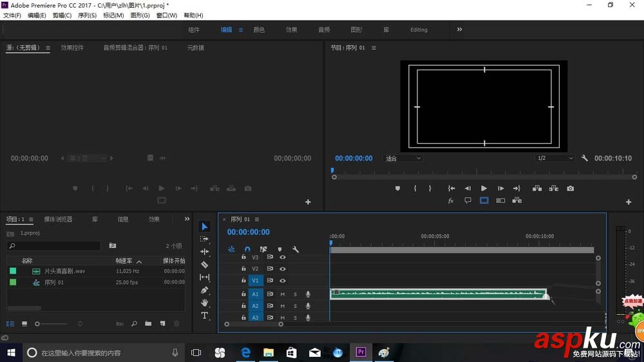
Task: Step forward one frame in Program monitor
Action: (500, 188)
